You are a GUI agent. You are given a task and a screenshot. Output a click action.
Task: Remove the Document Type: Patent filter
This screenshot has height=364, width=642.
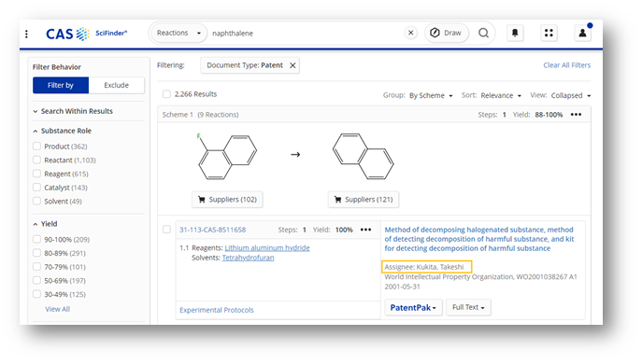(292, 65)
